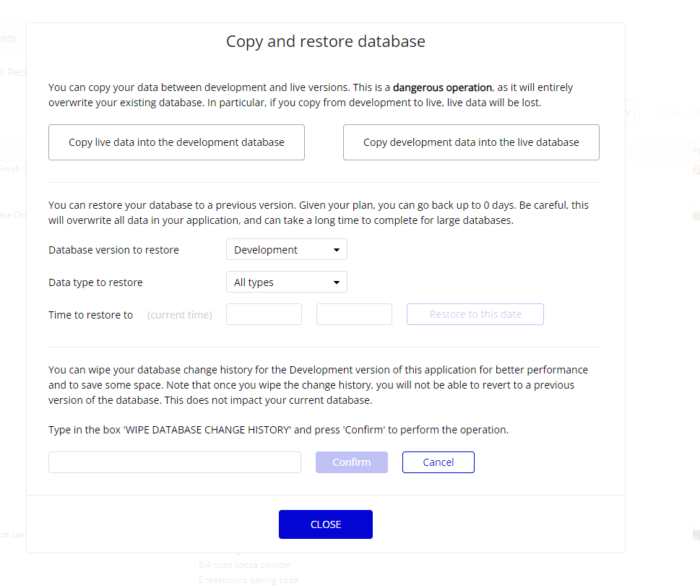Close the dialog with the CLOSE button
This screenshot has height=588, width=700.
[x=325, y=524]
